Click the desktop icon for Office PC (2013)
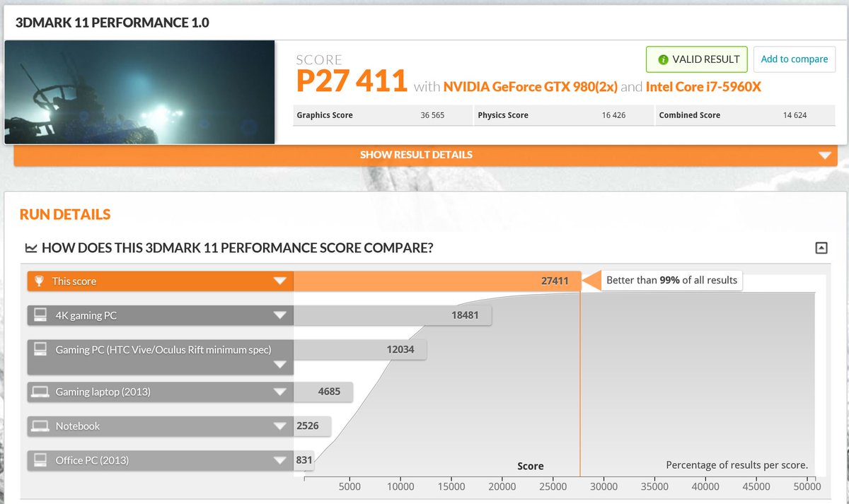 tap(40, 460)
